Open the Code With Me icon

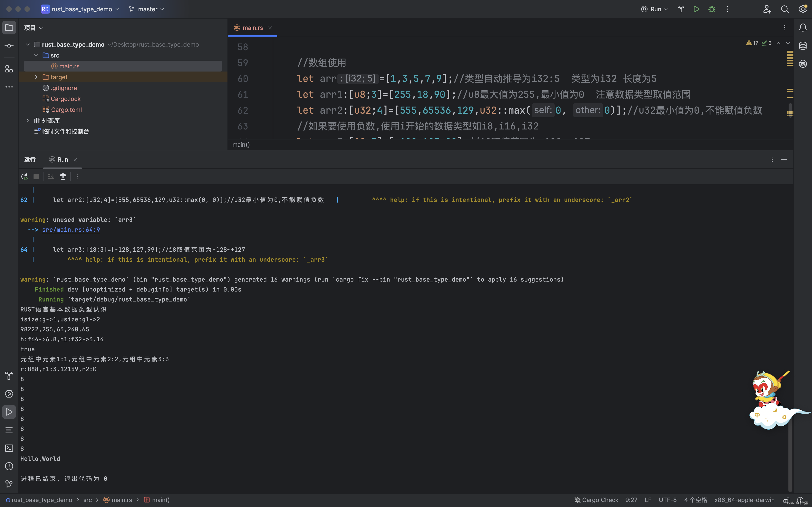(767, 9)
